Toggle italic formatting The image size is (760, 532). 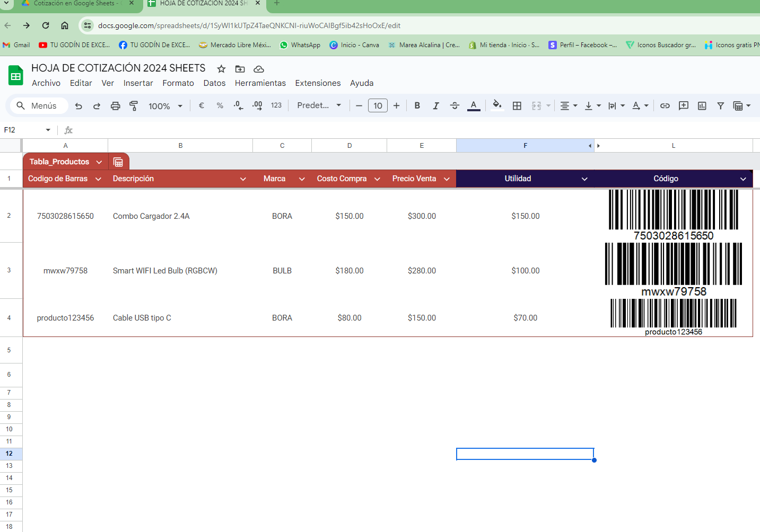click(436, 105)
